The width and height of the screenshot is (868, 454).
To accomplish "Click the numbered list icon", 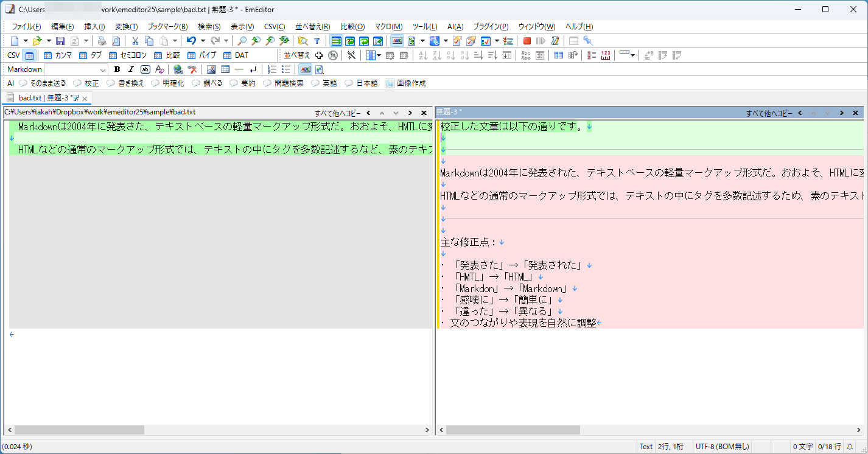I will pyautogui.click(x=271, y=69).
